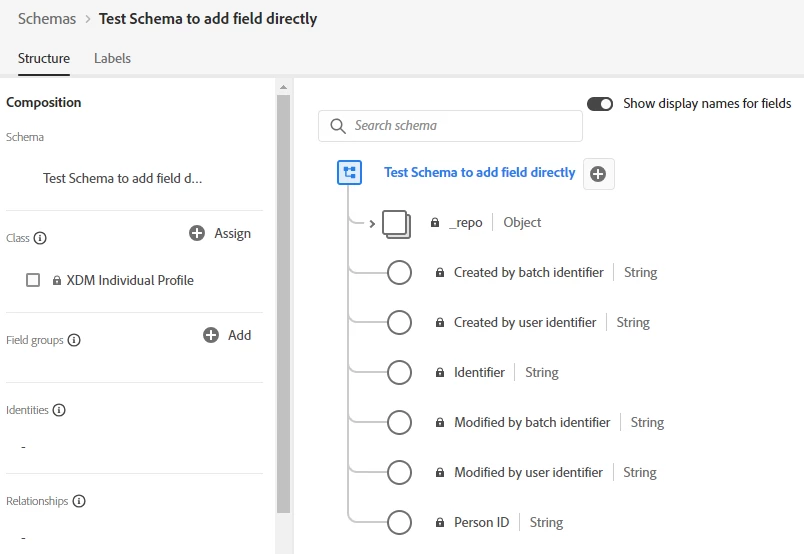Switch to the Labels tab
This screenshot has width=804, height=554.
(x=112, y=58)
